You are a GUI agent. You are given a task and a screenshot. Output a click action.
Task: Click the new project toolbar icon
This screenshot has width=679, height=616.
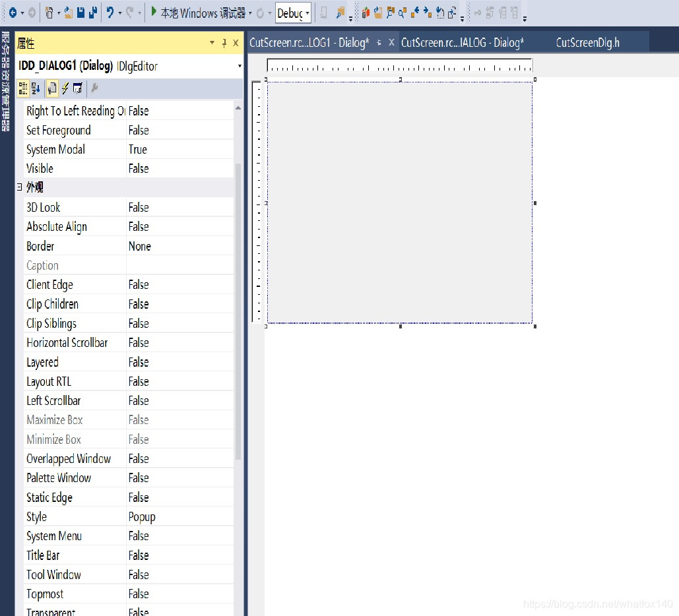[49, 13]
